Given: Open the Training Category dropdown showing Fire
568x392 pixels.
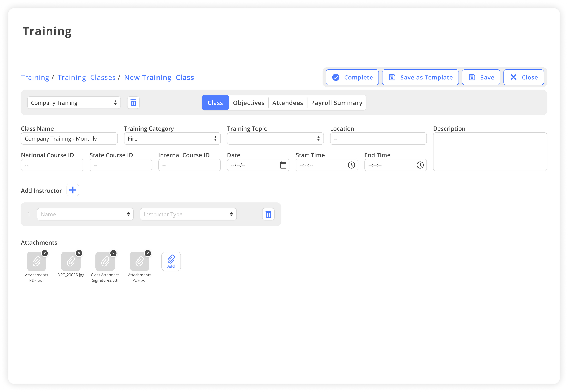Looking at the screenshot, I should (x=172, y=138).
